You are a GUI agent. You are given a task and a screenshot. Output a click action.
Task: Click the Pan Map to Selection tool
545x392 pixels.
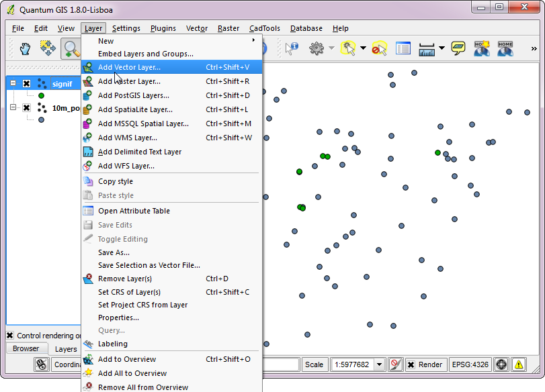48,48
